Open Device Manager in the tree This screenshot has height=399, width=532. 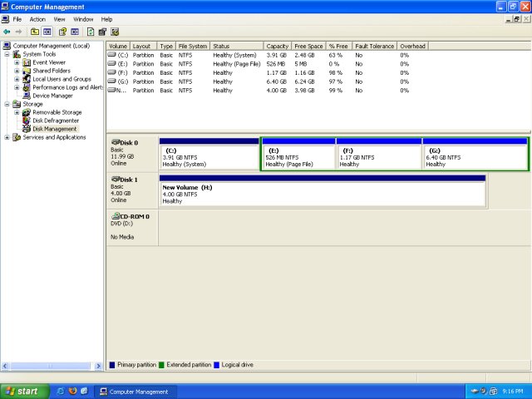click(x=52, y=96)
